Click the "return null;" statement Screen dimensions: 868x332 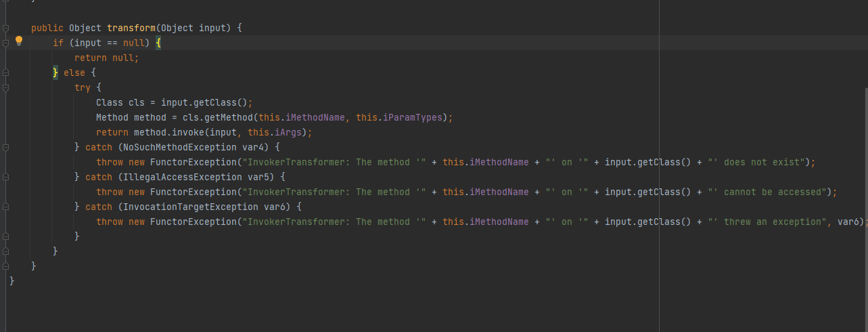click(106, 58)
